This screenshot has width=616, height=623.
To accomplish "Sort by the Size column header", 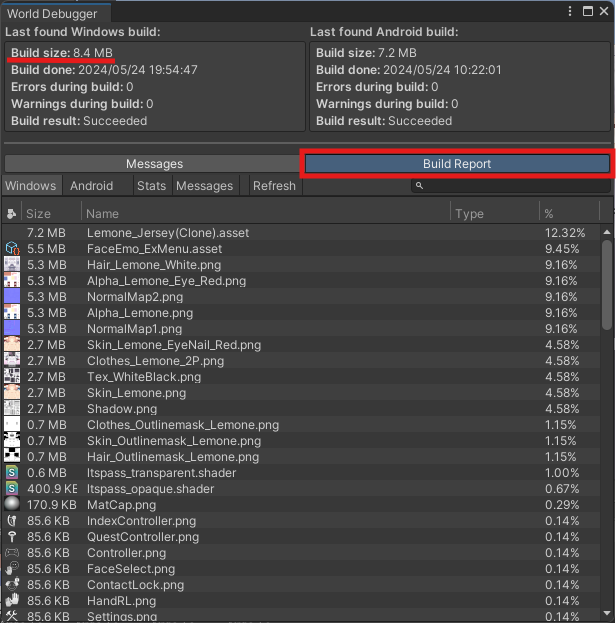I will 52,214.
